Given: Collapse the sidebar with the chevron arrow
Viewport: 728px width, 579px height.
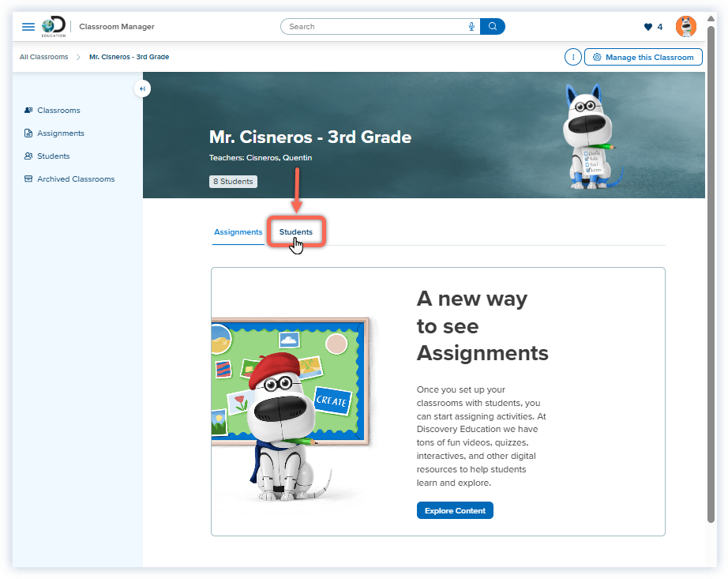Looking at the screenshot, I should (142, 88).
